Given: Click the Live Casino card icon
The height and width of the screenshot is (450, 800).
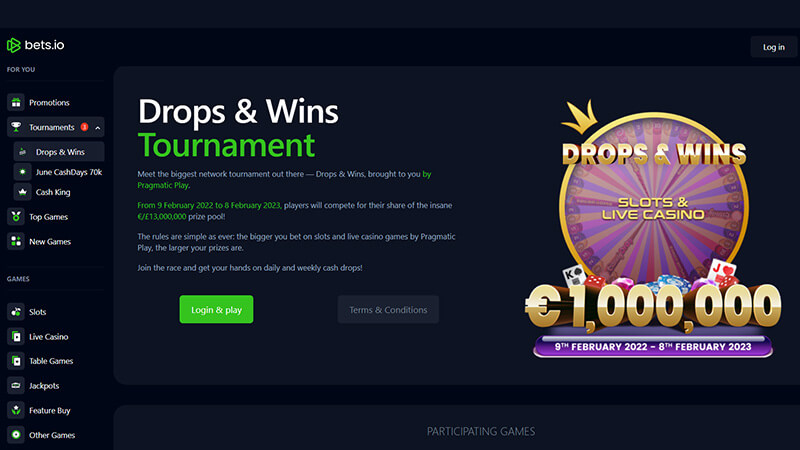Looking at the screenshot, I should (x=16, y=336).
